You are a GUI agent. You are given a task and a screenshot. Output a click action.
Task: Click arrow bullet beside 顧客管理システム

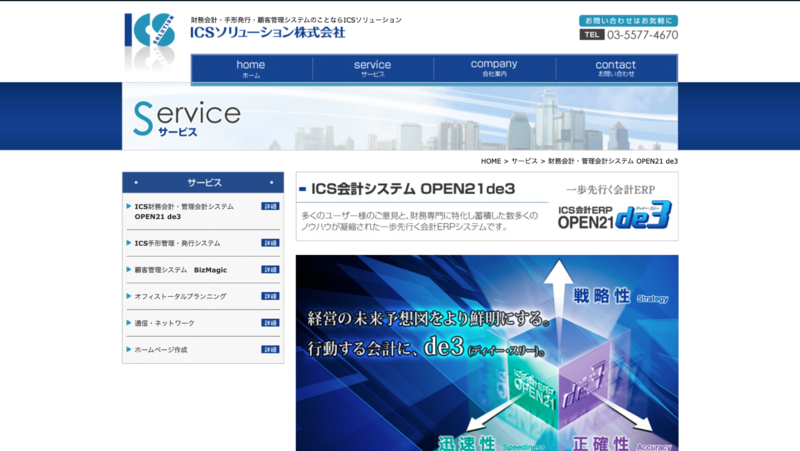tap(129, 269)
